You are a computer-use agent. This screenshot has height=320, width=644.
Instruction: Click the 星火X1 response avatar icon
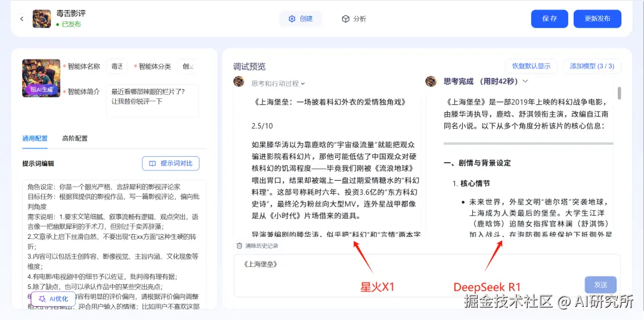[239, 81]
